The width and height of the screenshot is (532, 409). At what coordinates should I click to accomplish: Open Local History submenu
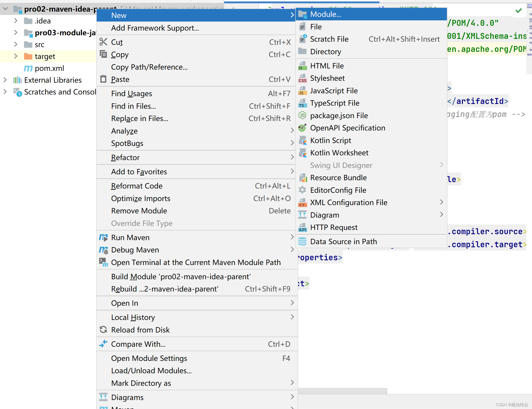197,317
